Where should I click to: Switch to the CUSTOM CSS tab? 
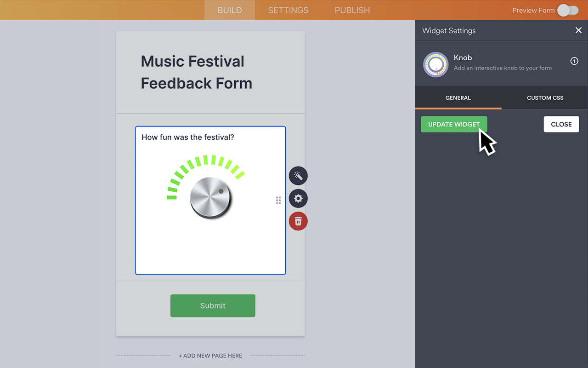pyautogui.click(x=545, y=98)
